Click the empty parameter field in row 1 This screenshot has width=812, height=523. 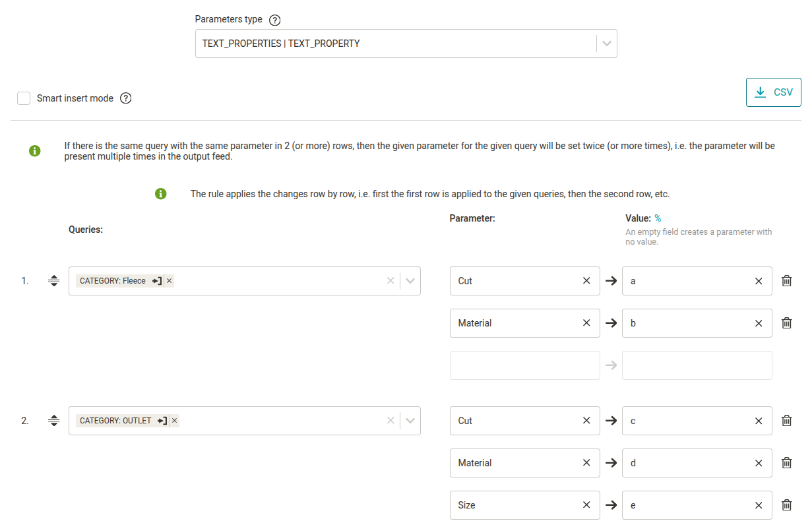pyautogui.click(x=524, y=365)
